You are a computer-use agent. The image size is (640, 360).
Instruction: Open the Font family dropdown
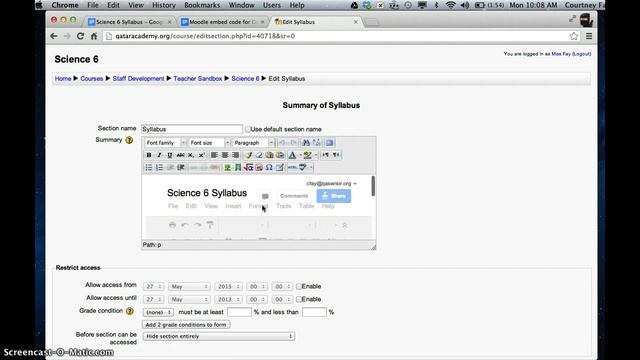[165, 142]
